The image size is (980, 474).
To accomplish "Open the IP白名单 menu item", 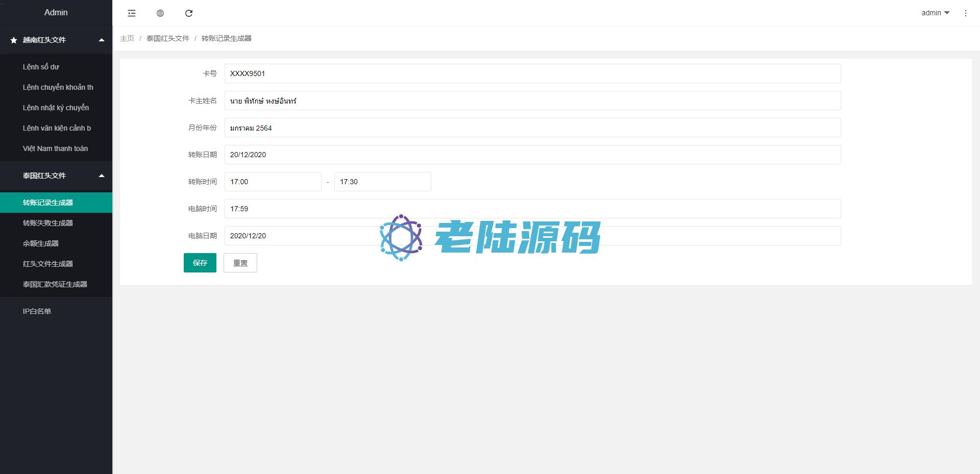I will click(37, 311).
